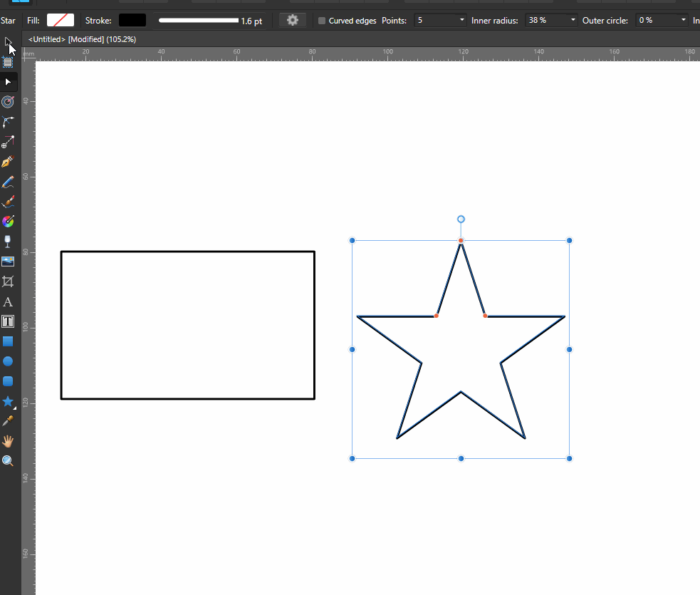Click the top-right selection handle
700x595 pixels.
pyautogui.click(x=569, y=241)
